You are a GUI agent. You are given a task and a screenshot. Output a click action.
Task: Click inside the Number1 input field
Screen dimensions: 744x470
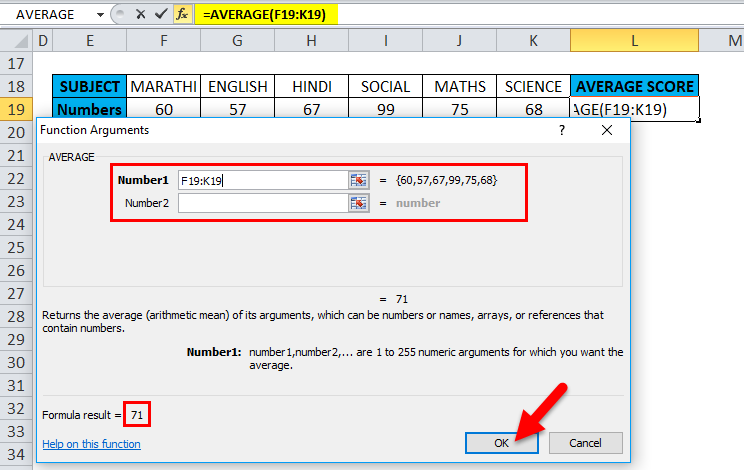[x=263, y=180]
